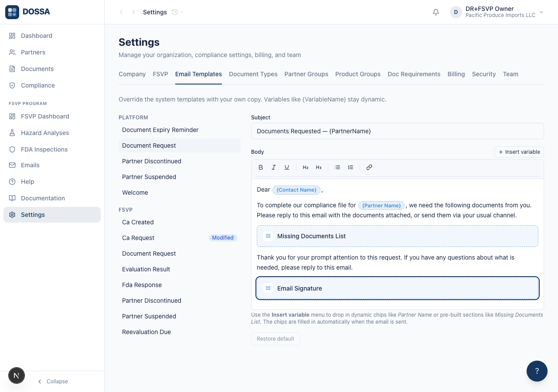The height and width of the screenshot is (392, 558).
Task: Click the Settings gear icon
Action: pyautogui.click(x=12, y=215)
